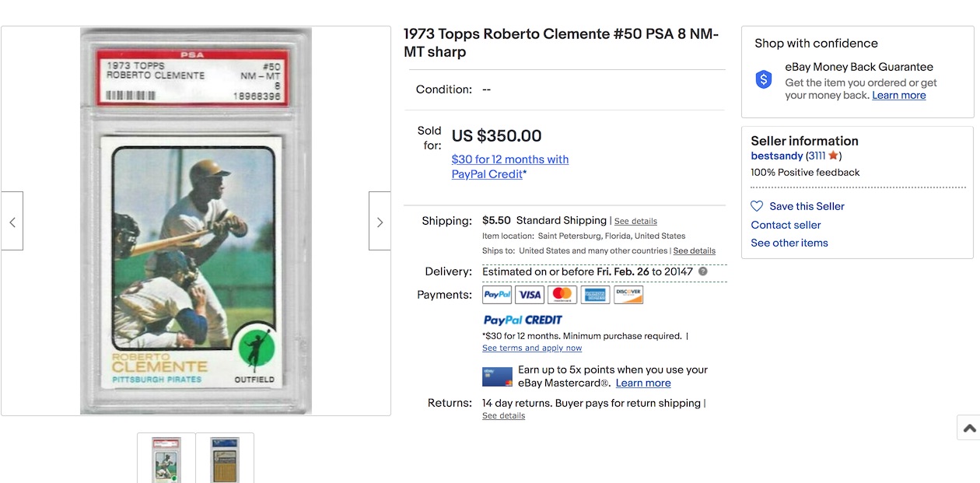Click the American Express icon
980x483 pixels.
(x=595, y=295)
